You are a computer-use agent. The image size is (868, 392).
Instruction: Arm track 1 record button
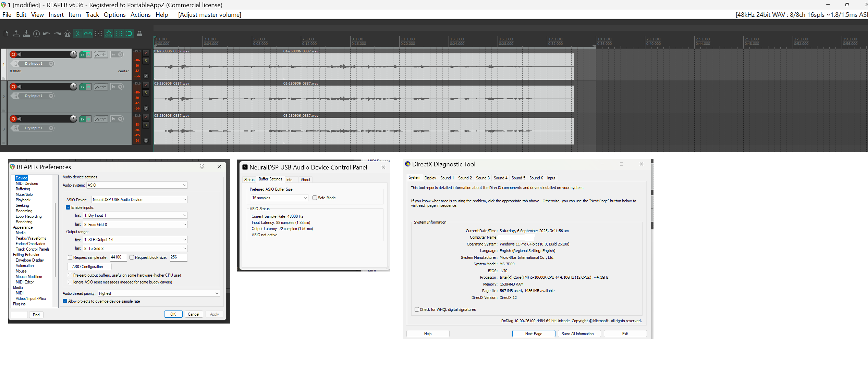tap(13, 54)
